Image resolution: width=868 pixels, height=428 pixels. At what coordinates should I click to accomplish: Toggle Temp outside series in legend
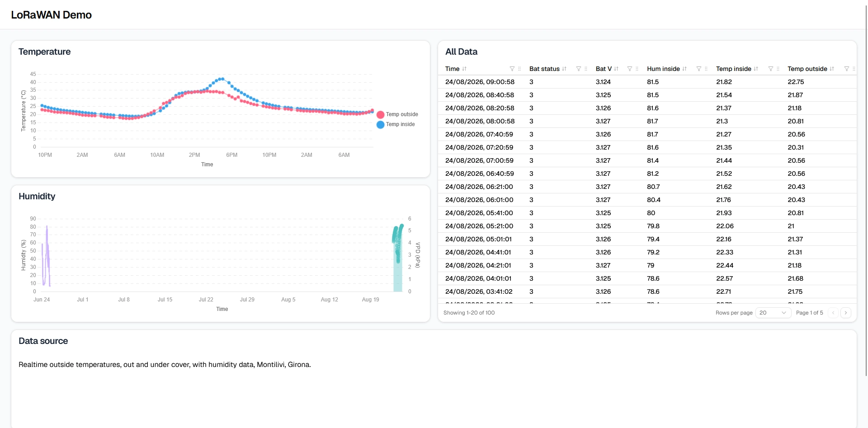pos(397,114)
